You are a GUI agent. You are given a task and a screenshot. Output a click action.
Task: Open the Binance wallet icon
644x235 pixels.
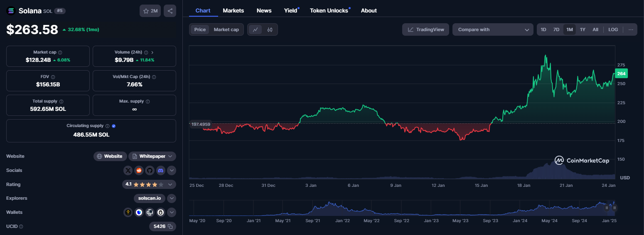tap(128, 213)
